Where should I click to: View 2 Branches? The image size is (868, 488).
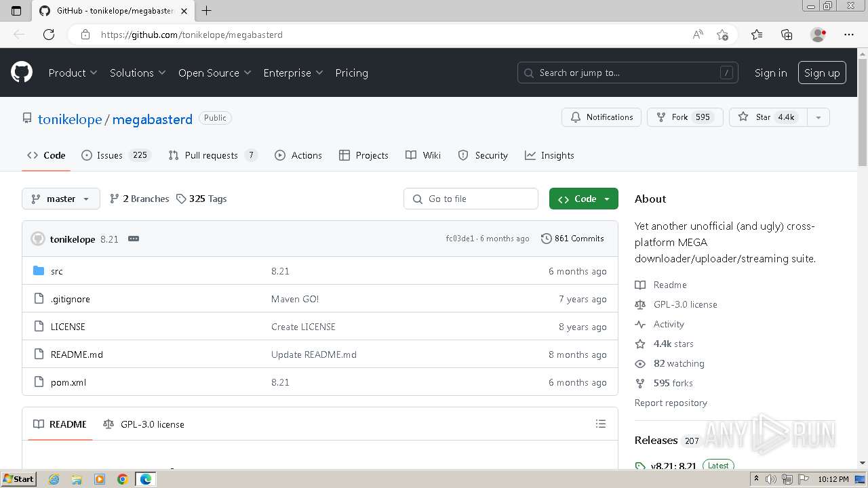click(x=140, y=199)
